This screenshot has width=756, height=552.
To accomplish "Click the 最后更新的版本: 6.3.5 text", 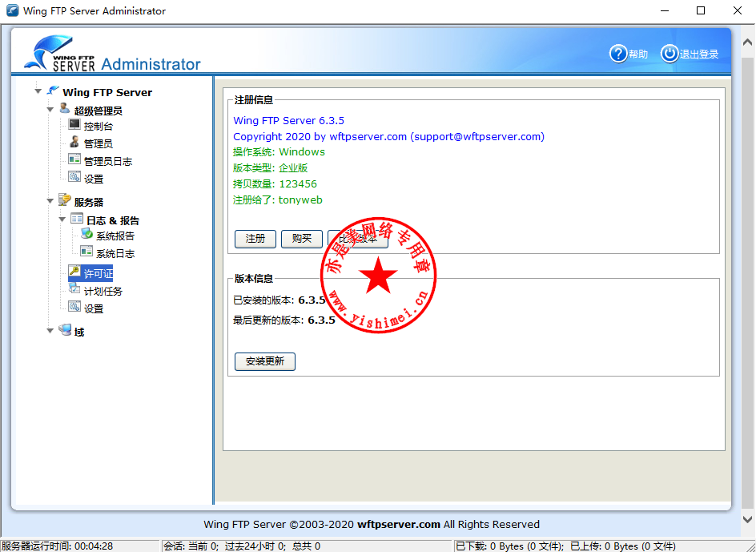I will pyautogui.click(x=284, y=320).
